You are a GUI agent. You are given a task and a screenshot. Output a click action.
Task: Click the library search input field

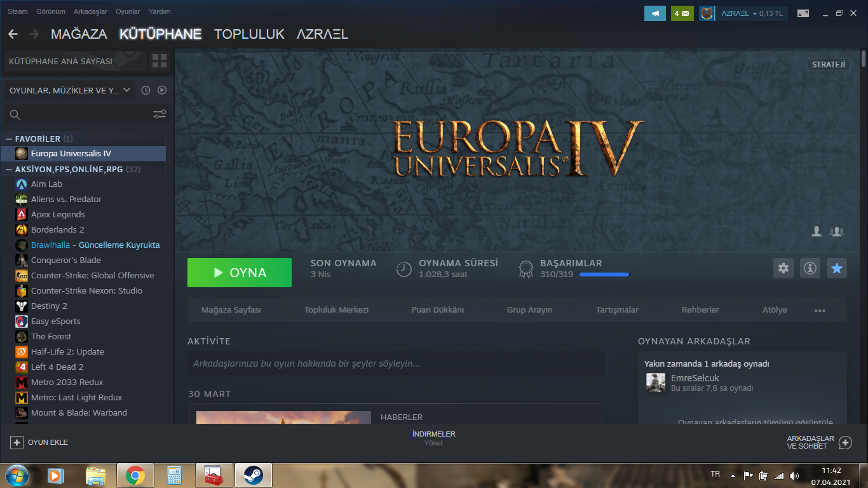pos(87,115)
